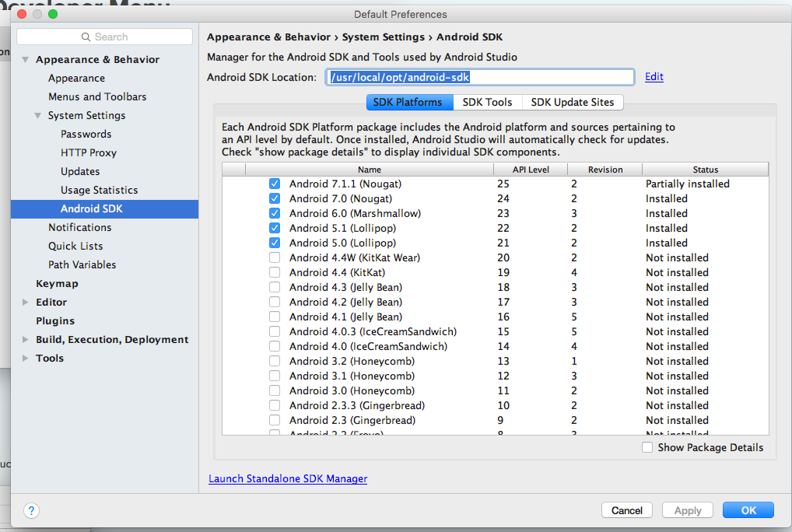Click Edit link for SDK location
The image size is (792, 532).
(654, 77)
